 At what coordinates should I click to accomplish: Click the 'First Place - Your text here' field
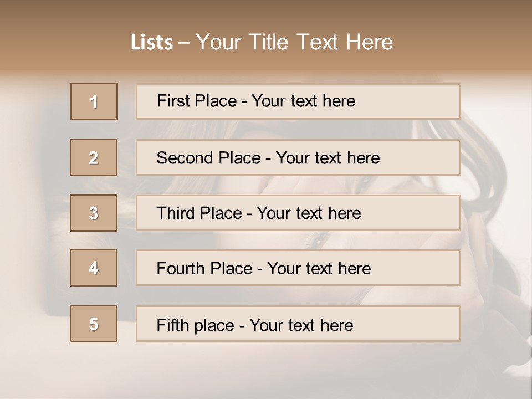tap(298, 101)
